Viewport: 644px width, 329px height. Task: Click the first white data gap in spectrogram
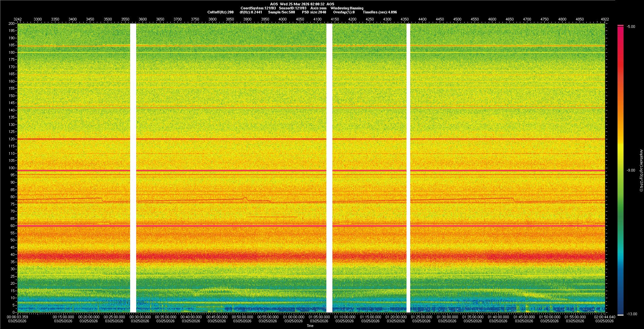133,168
